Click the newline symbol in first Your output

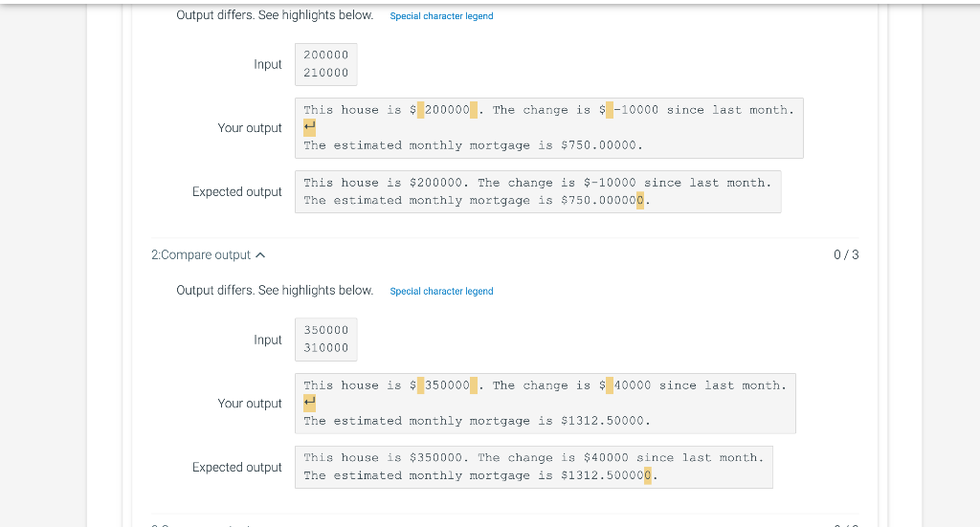pos(309,127)
